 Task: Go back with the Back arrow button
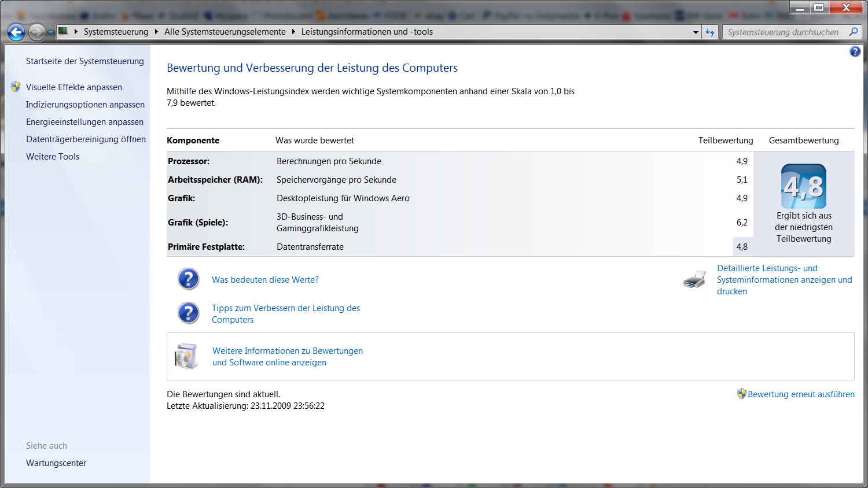(x=16, y=32)
